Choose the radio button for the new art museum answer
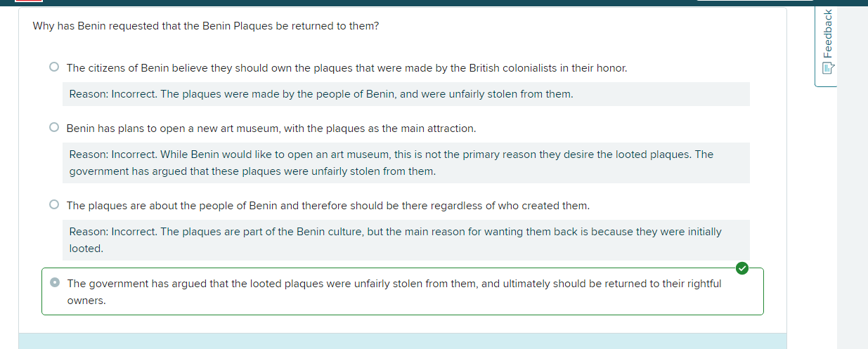The width and height of the screenshot is (868, 349). (54, 128)
